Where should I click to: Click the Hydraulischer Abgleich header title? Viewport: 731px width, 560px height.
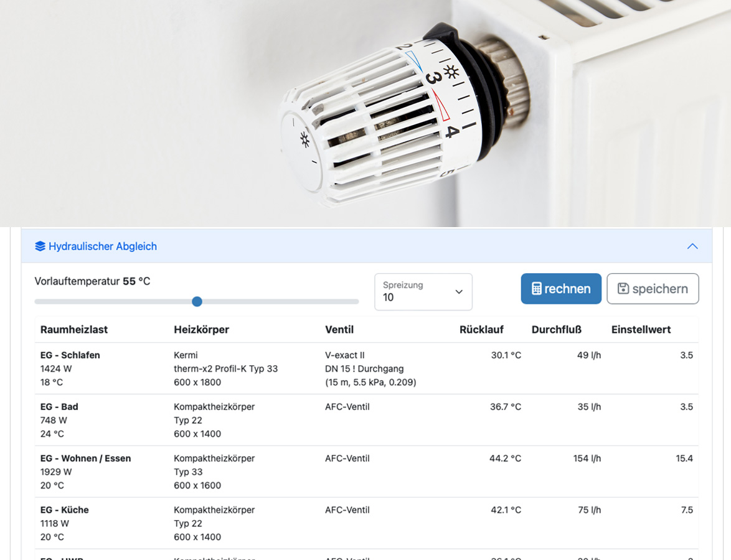(x=103, y=246)
